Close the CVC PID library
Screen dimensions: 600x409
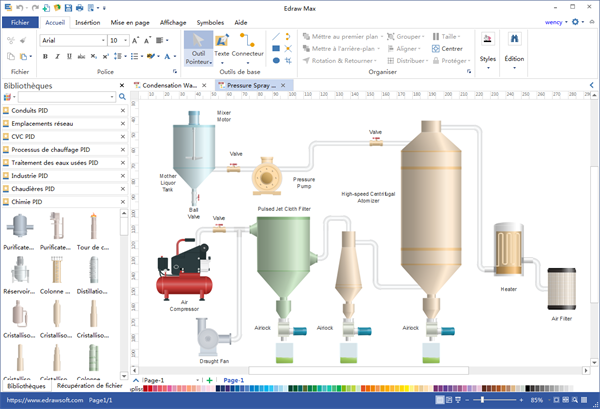123,136
